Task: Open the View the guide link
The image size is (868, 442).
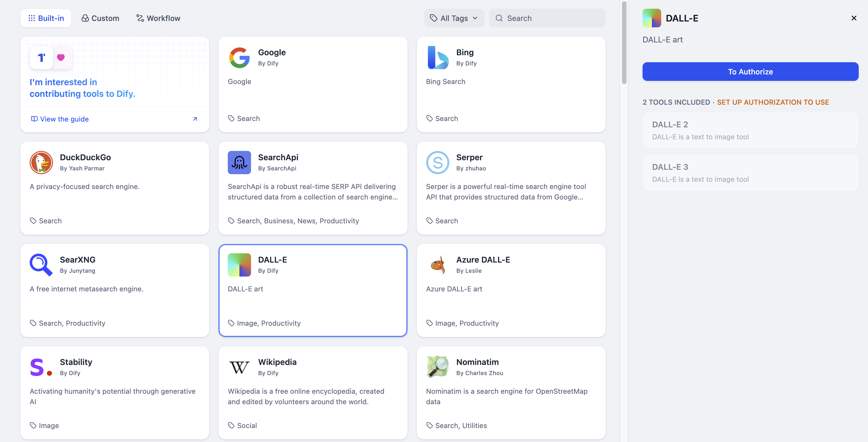Action: coord(64,119)
